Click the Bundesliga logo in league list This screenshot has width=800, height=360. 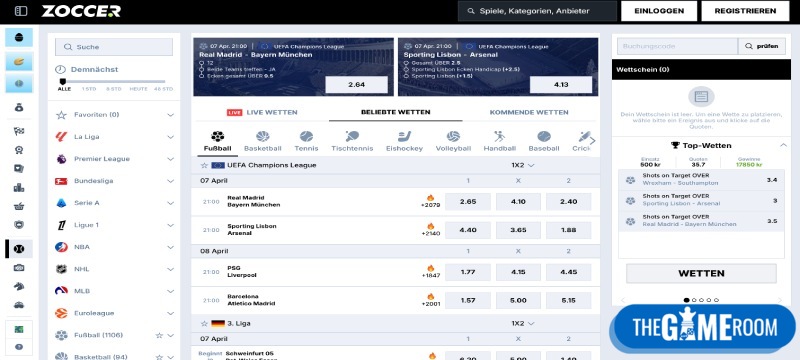point(61,181)
